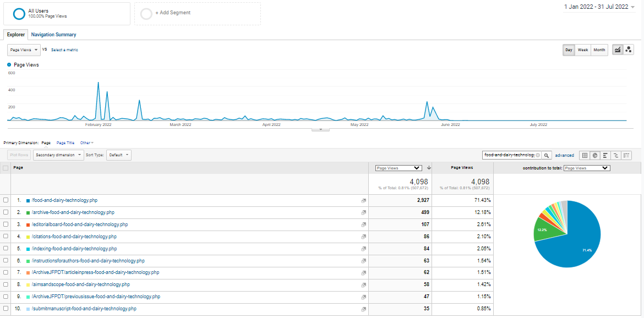Open the Page Views metric dropdown above chart
Screen dimensions: 644x318
click(24, 50)
